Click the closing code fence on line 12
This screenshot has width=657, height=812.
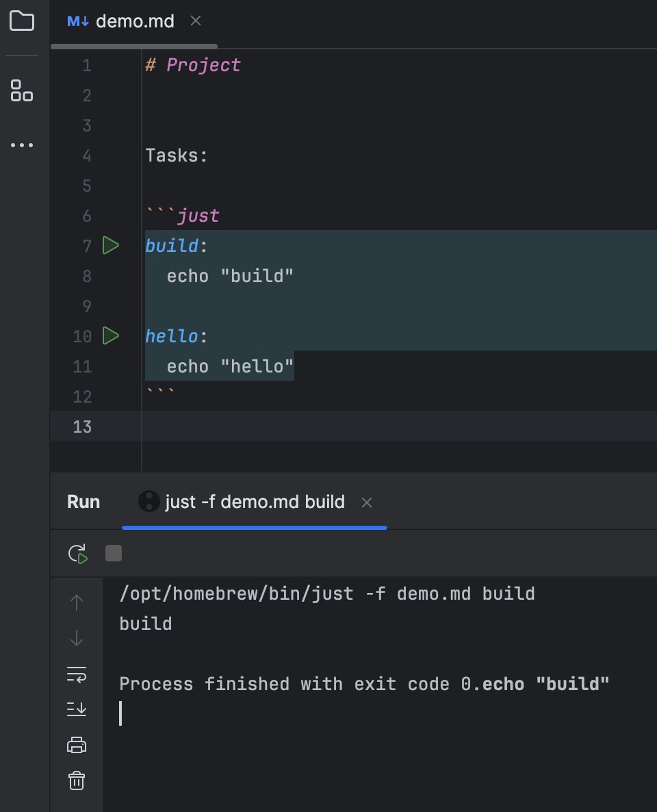click(161, 394)
